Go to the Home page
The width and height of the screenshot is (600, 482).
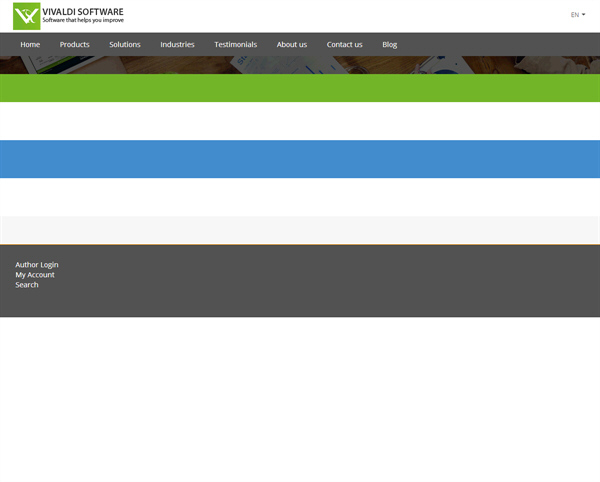coord(30,45)
